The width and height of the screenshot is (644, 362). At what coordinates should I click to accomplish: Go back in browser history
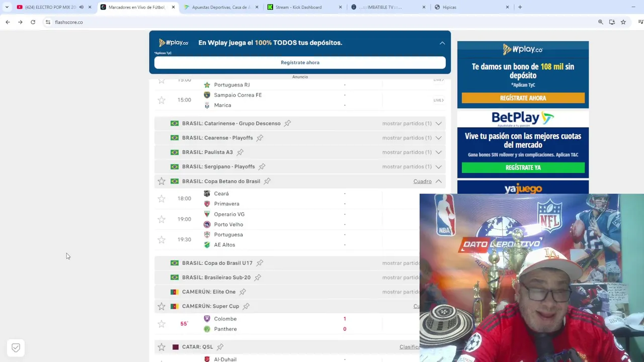coord(8,22)
